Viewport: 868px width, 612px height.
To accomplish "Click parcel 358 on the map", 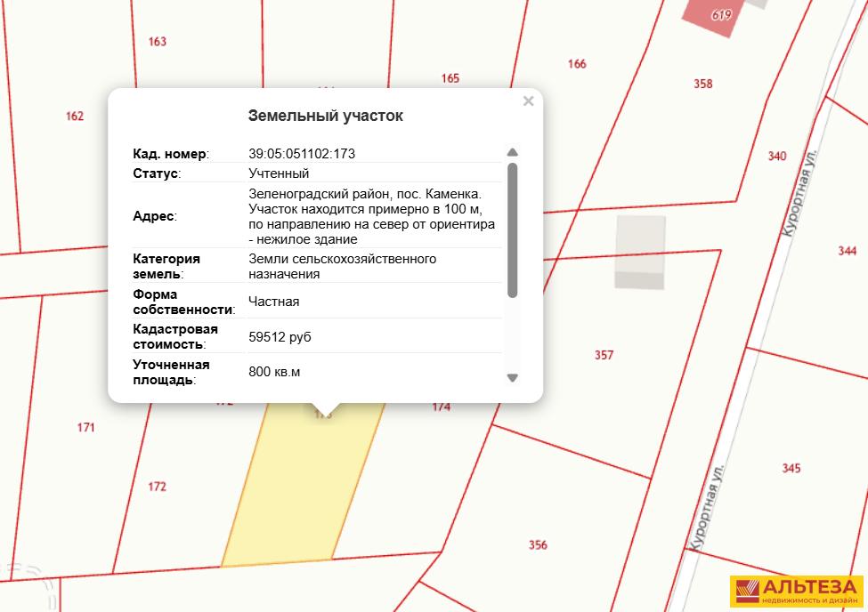I will pyautogui.click(x=702, y=84).
